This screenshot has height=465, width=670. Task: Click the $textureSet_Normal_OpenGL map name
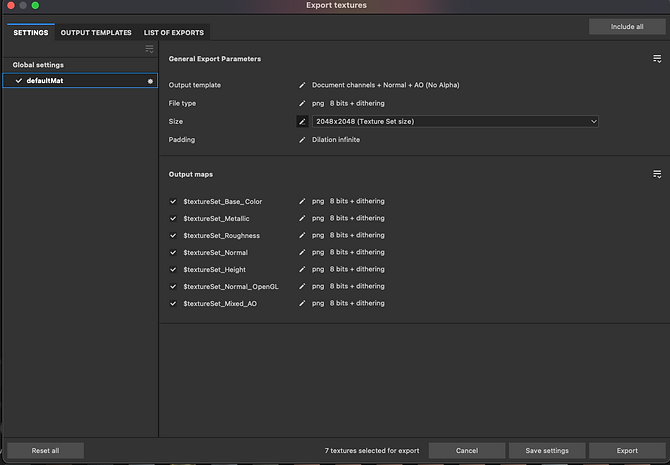pos(231,287)
